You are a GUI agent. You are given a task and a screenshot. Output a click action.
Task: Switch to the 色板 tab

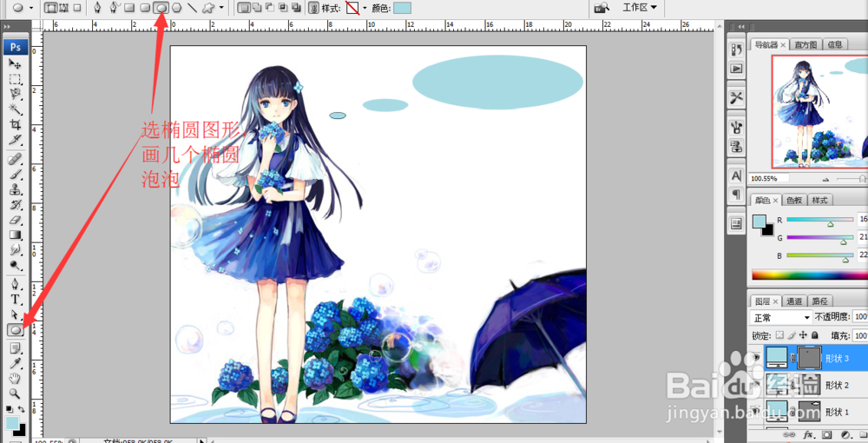click(794, 200)
